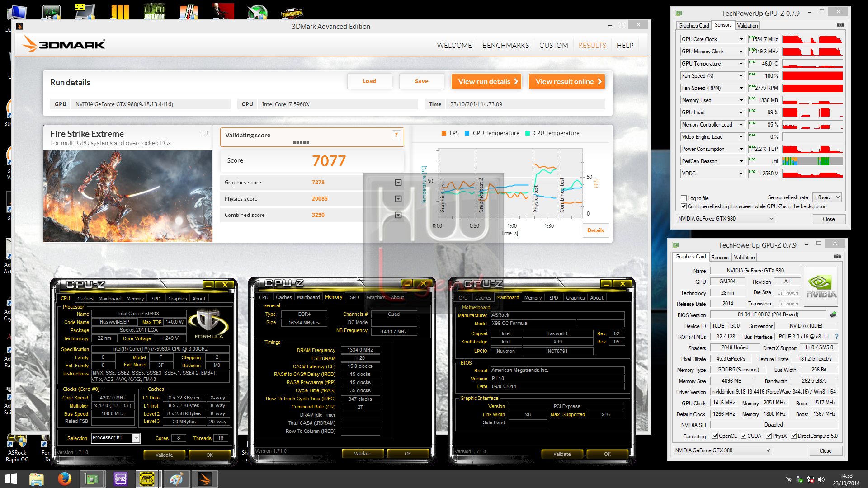Toggle the OpenCL checkbox
Image resolution: width=868 pixels, height=488 pixels.
(x=715, y=436)
